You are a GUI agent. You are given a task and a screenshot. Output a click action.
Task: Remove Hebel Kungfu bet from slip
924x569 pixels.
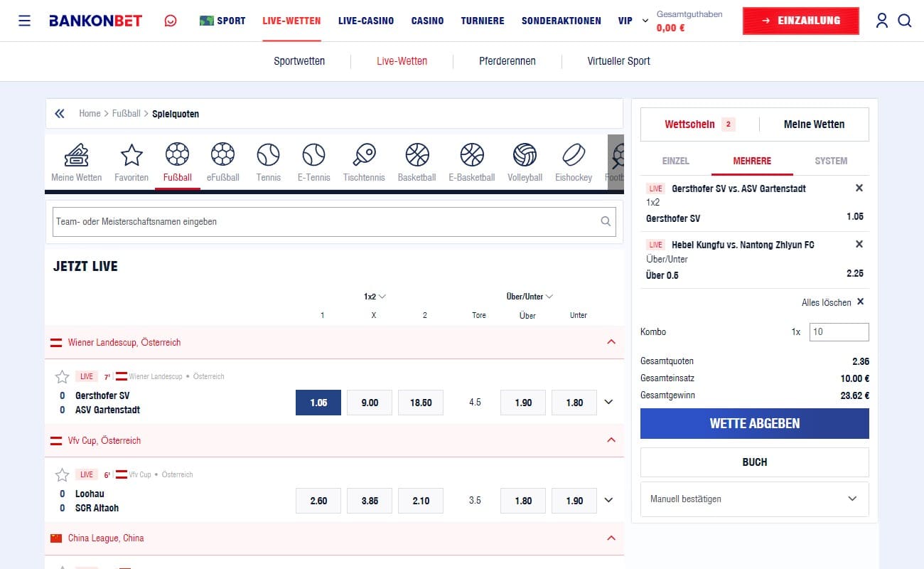859,244
